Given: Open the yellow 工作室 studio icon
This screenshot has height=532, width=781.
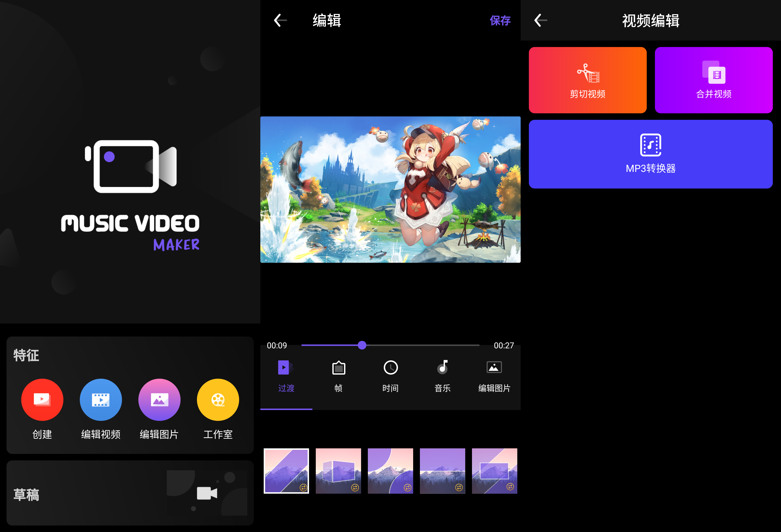Looking at the screenshot, I should pos(218,400).
